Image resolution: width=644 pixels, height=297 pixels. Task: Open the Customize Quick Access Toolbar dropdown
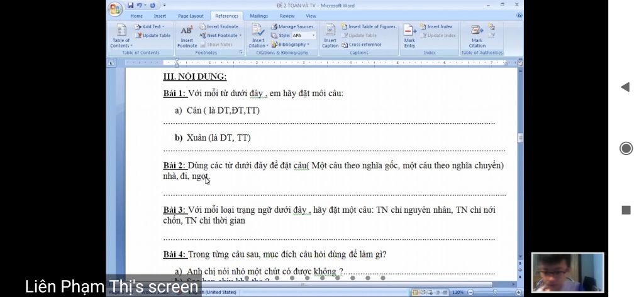click(164, 5)
